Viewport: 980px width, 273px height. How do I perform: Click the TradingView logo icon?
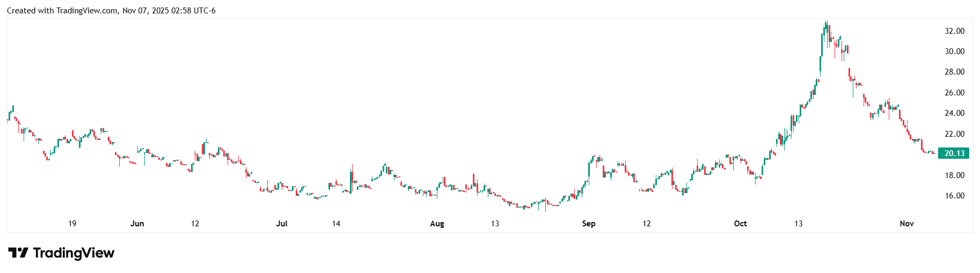point(18,253)
